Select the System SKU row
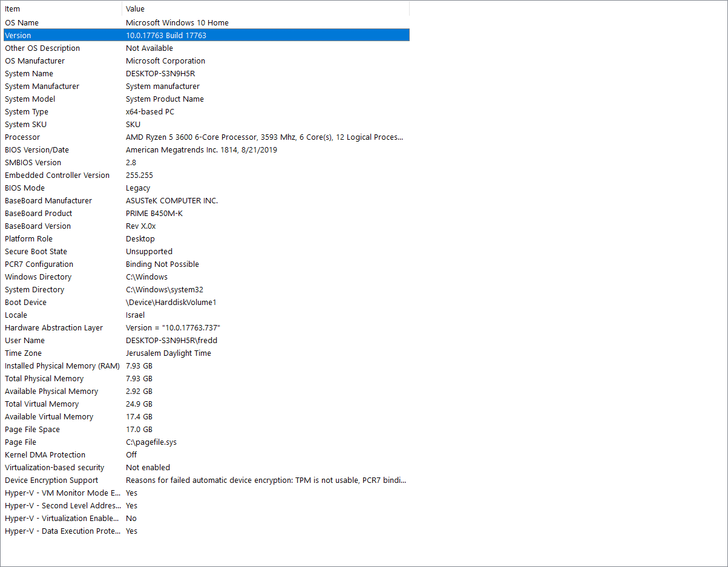 tap(206, 125)
